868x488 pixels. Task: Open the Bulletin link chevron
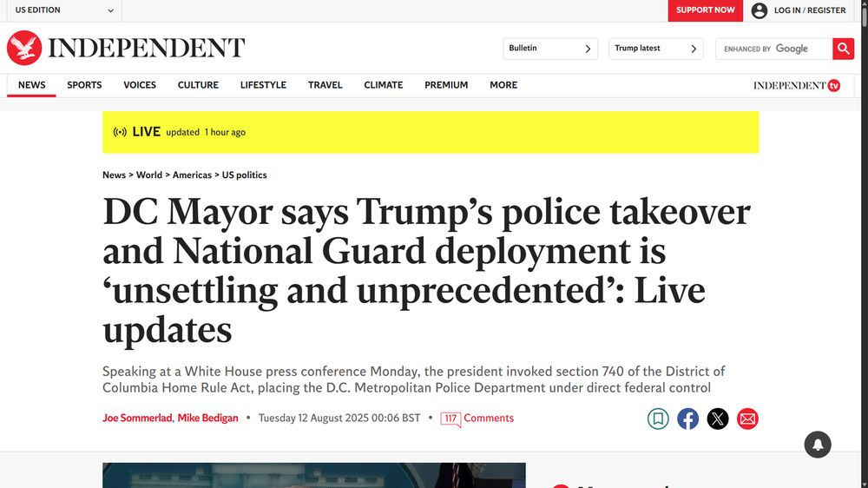(588, 49)
